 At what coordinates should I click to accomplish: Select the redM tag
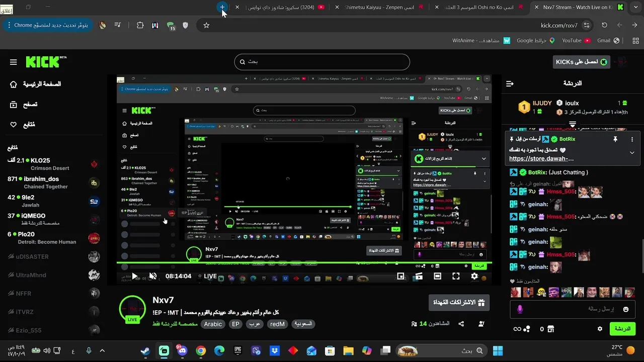coord(277,324)
